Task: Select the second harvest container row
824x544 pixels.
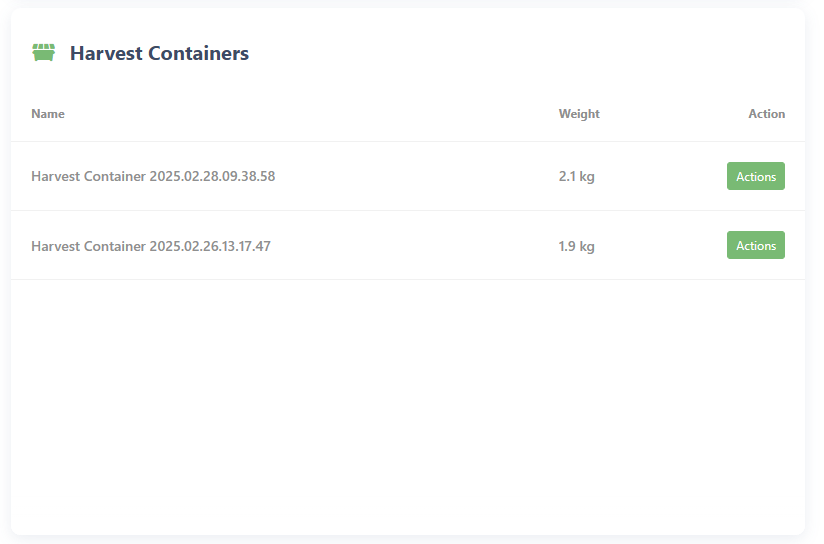Action: (x=400, y=246)
